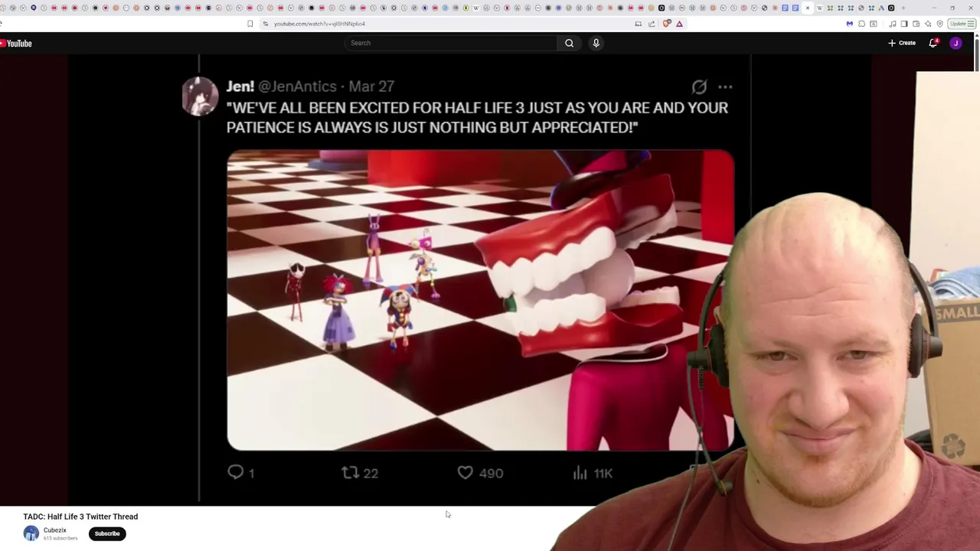Open the purple M extension icon

point(850,24)
